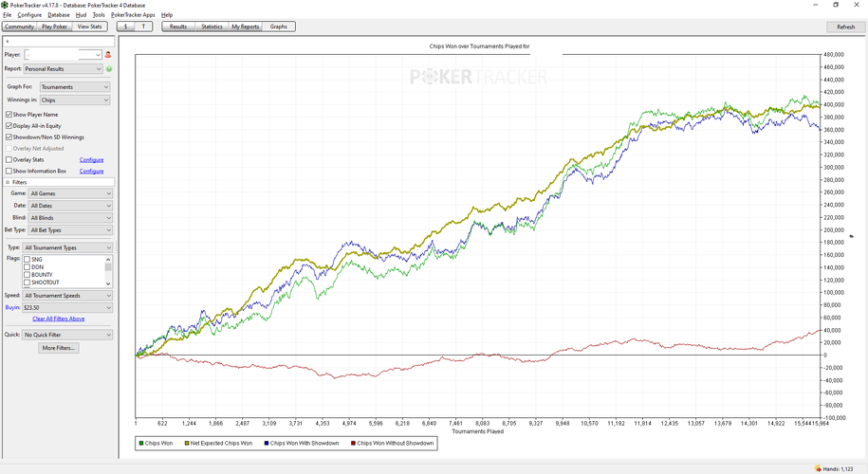Collapse the sidebar with the double-arrow icon

pos(8,42)
